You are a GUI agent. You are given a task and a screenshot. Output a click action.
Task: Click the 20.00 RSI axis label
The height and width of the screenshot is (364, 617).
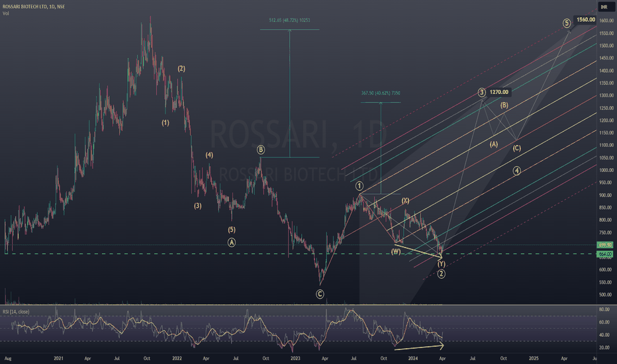tap(604, 348)
